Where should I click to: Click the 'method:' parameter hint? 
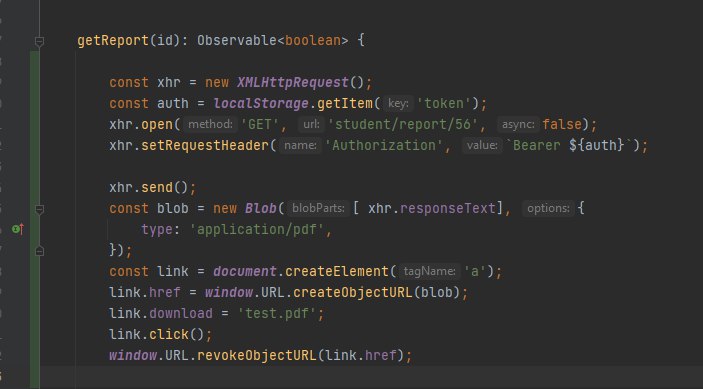(x=210, y=124)
